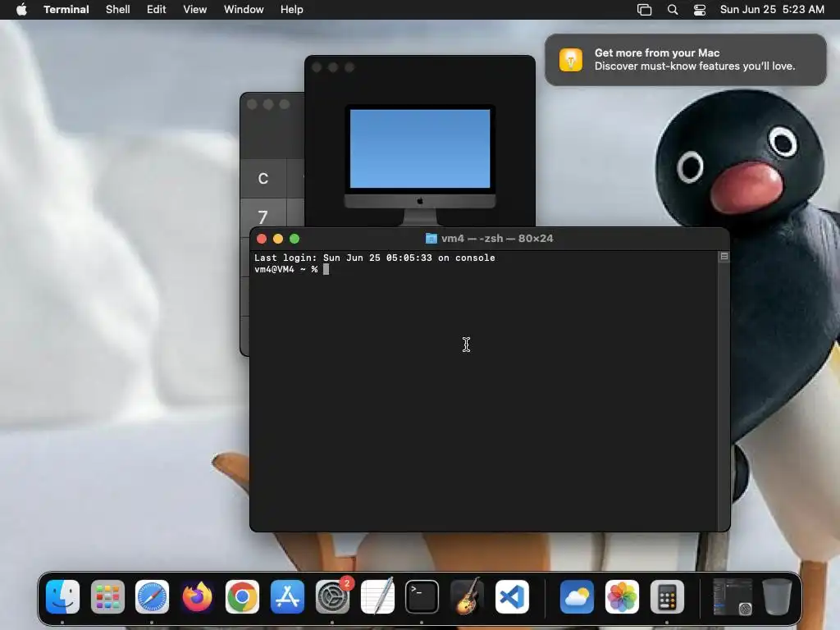Open Control Center from the menu bar
840x630 pixels.
[x=700, y=10]
